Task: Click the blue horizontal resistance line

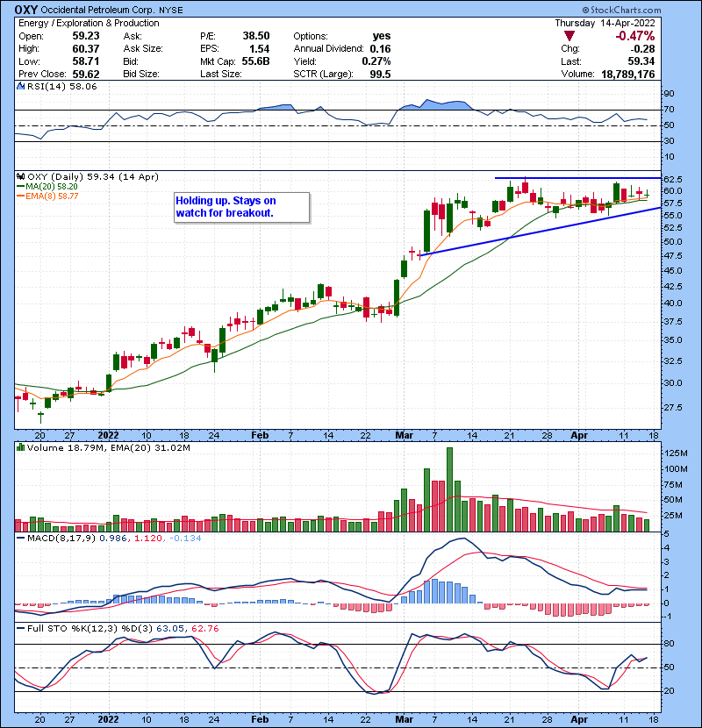Action: click(x=577, y=178)
